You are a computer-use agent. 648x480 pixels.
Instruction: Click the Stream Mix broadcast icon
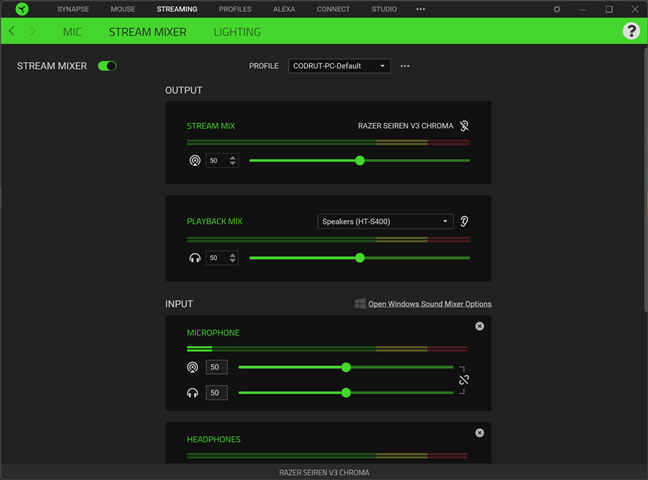click(195, 160)
